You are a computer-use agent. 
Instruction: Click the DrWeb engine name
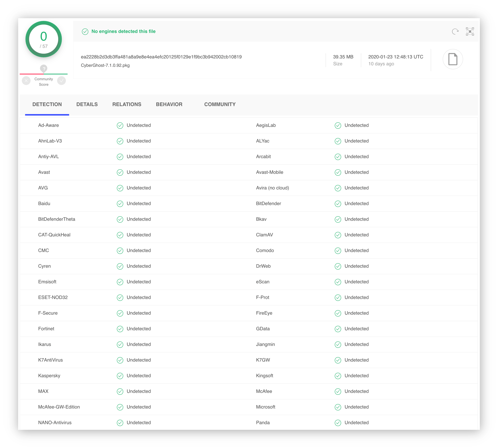point(263,266)
